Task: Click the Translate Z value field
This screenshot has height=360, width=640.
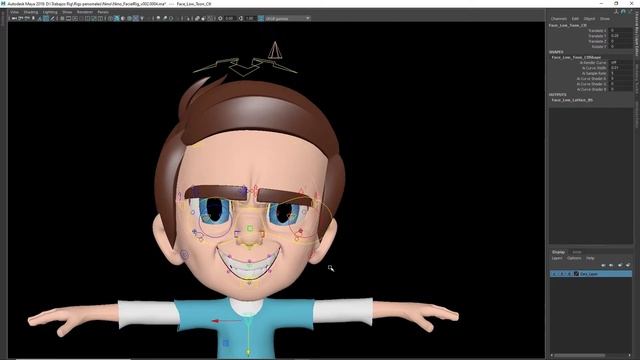Action: (621, 41)
